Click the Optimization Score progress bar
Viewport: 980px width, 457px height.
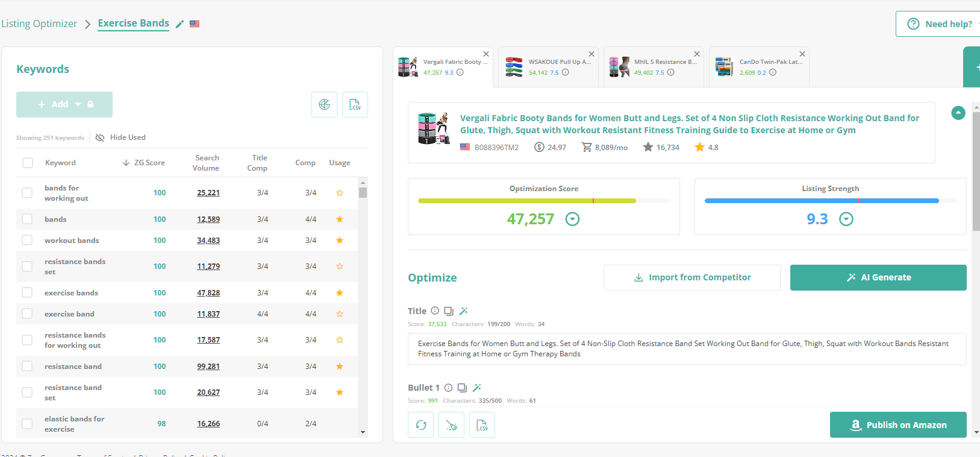(544, 201)
